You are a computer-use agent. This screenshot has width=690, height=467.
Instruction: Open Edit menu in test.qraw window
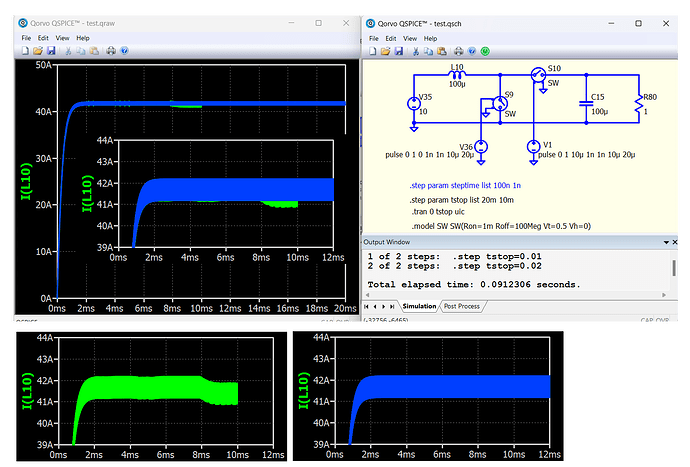click(x=43, y=38)
